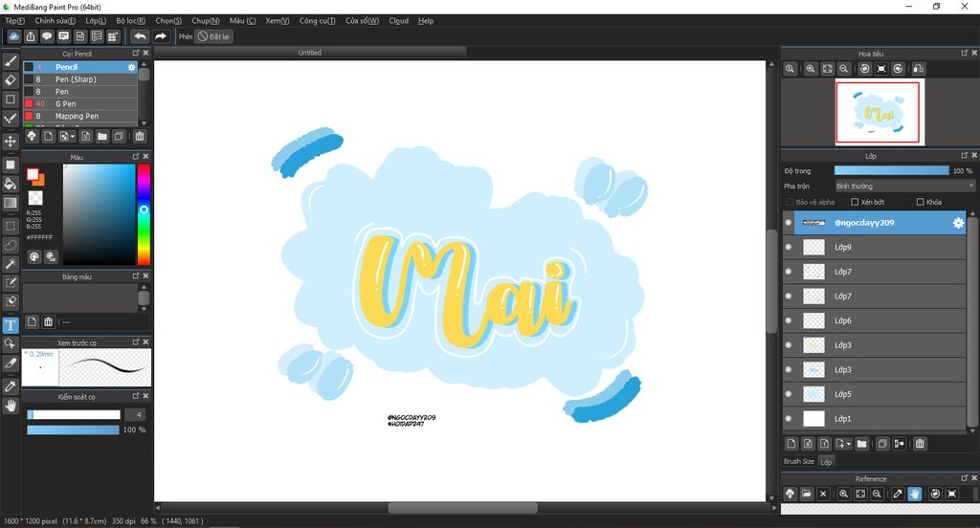The image size is (980, 528).
Task: Hide the Lớp5 layer
Action: click(789, 394)
